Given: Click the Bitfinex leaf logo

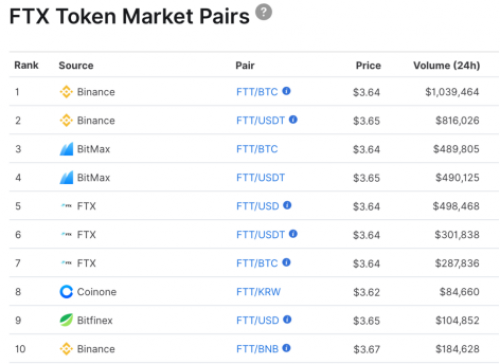Looking at the screenshot, I should coord(66,320).
